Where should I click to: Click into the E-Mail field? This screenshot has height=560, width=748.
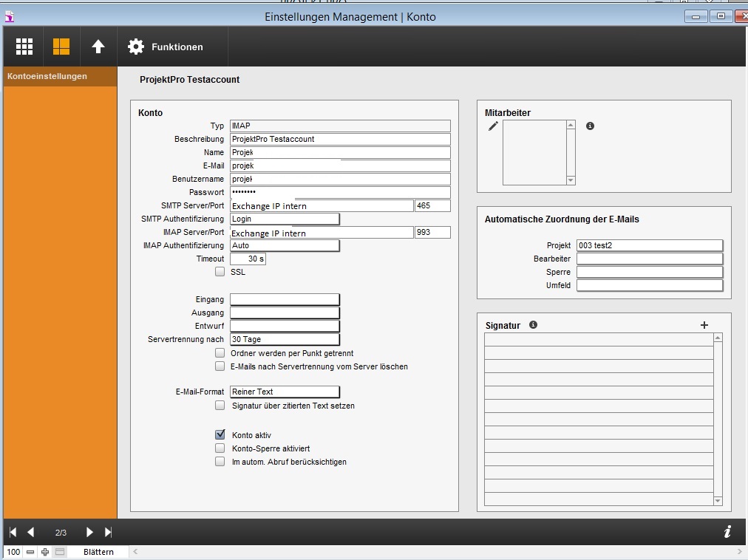[340, 166]
